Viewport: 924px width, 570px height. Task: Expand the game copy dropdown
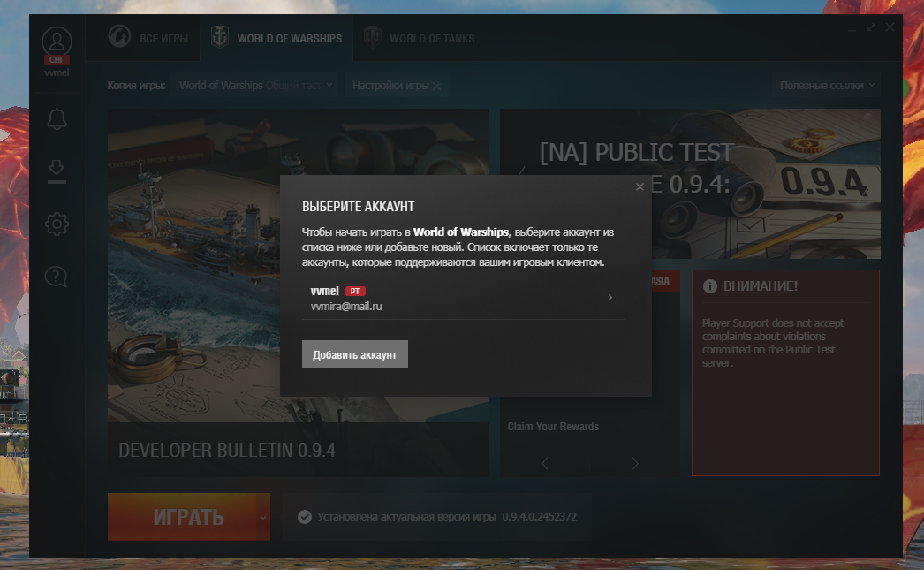(x=256, y=86)
